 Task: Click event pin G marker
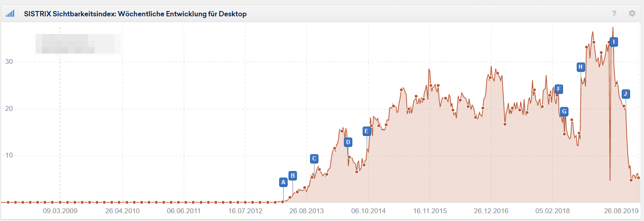564,112
